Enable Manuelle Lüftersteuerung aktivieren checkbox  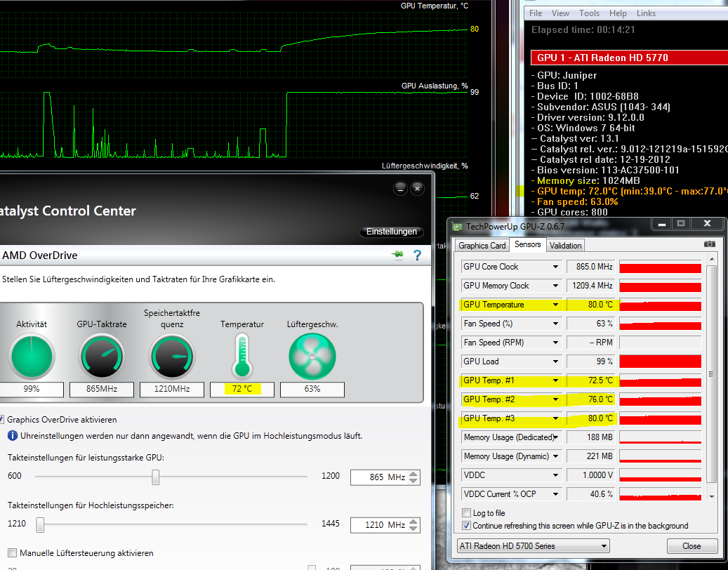[13, 553]
